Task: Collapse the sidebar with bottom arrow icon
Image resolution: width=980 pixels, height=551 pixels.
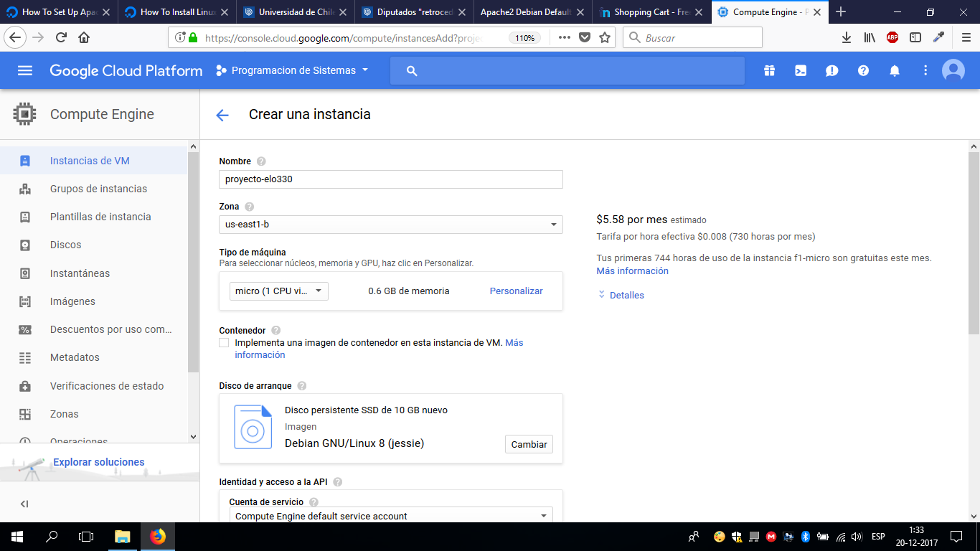Action: [x=24, y=504]
